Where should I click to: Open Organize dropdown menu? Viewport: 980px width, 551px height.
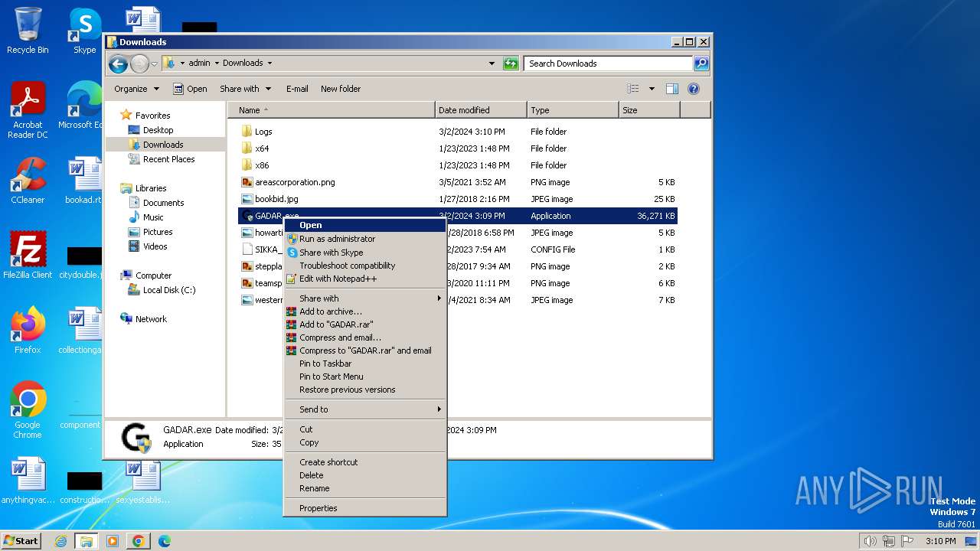(x=136, y=89)
